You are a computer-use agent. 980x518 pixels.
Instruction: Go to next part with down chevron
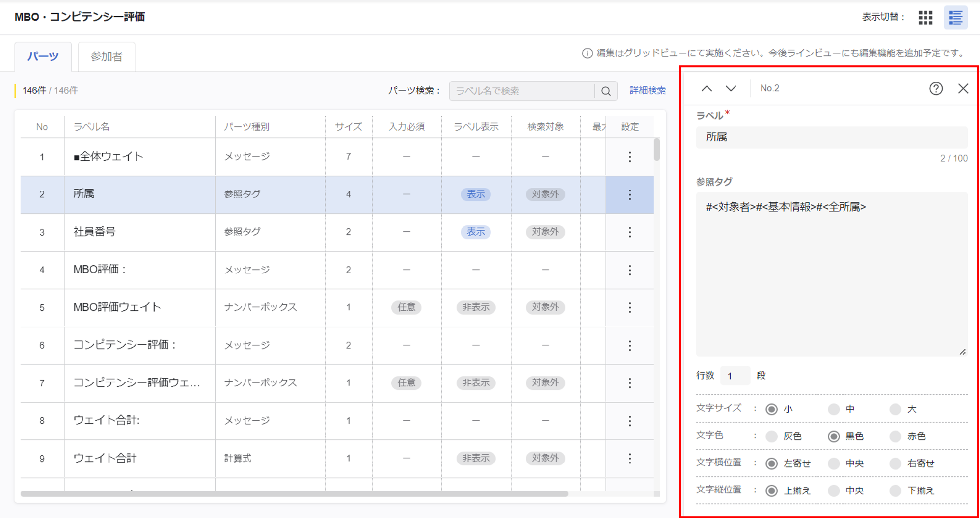731,88
